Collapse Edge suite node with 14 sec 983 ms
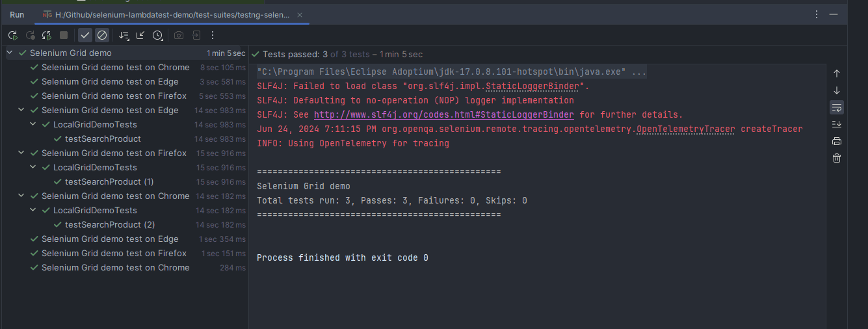The height and width of the screenshot is (329, 868). click(21, 111)
